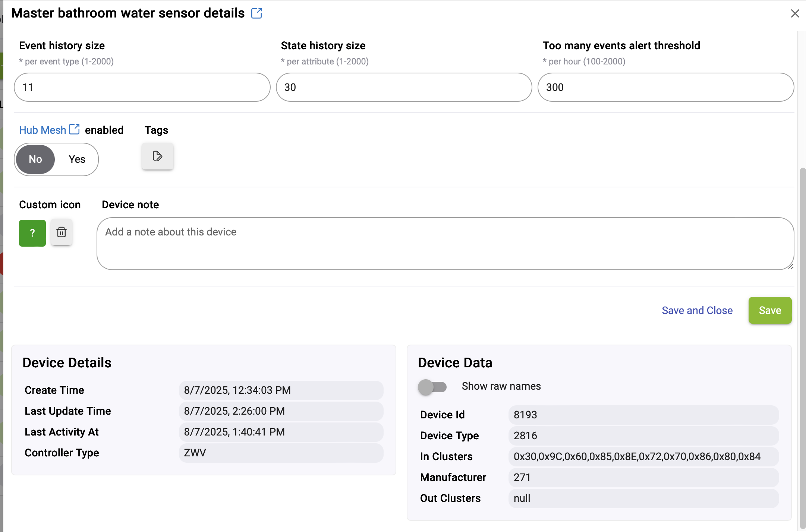
Task: Toggle Show raw names switch
Action: point(432,387)
